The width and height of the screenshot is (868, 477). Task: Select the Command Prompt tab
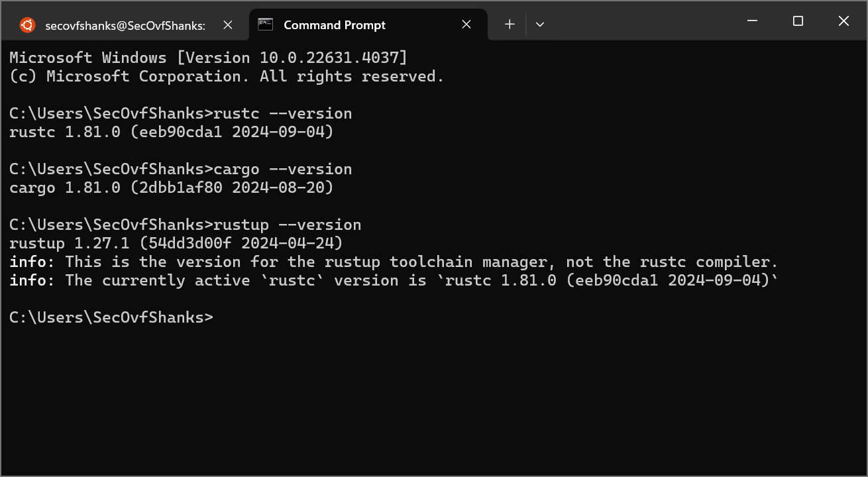(x=368, y=25)
